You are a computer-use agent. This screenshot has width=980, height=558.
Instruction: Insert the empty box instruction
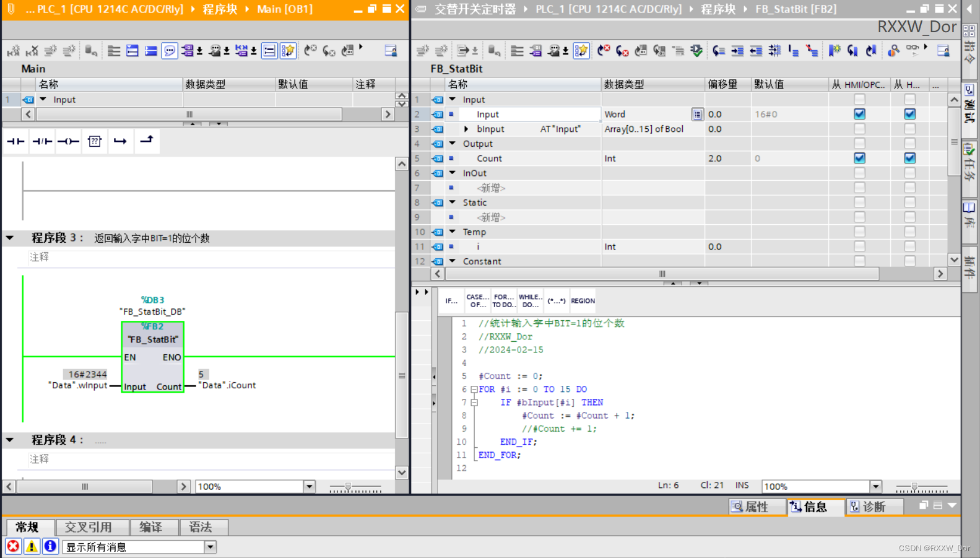coord(95,141)
